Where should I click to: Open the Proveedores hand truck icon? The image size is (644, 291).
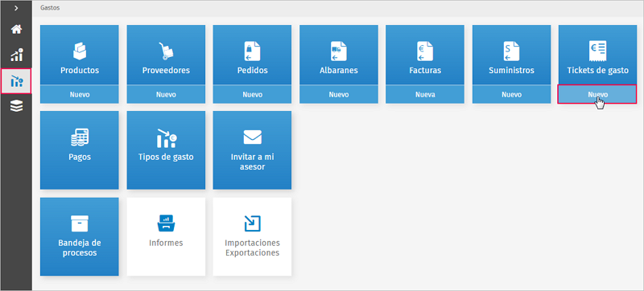166,51
